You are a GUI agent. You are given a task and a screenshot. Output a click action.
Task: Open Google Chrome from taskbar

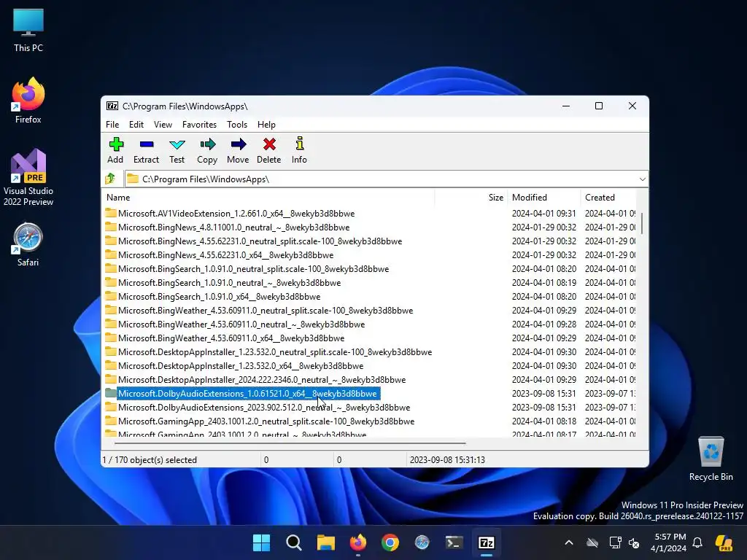pyautogui.click(x=390, y=542)
